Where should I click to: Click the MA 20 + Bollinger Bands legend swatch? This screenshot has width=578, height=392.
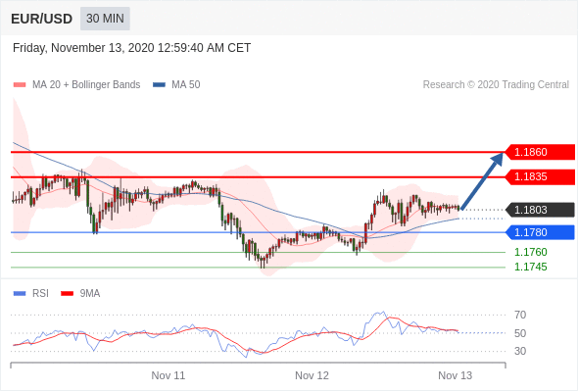tap(20, 85)
